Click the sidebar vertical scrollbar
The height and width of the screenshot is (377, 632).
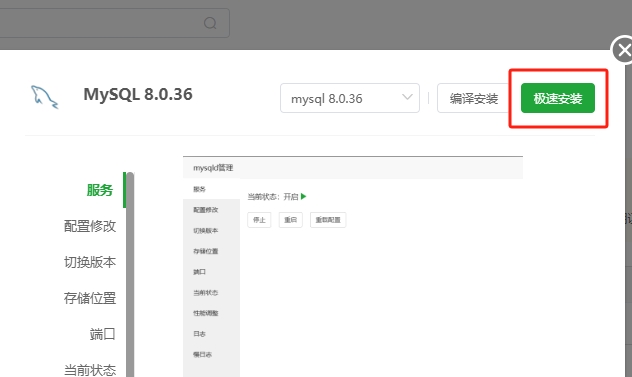[x=130, y=274]
